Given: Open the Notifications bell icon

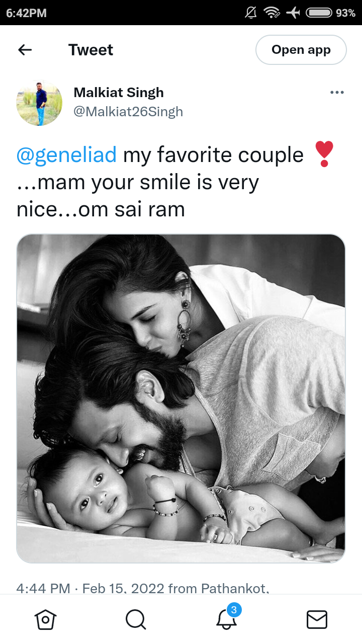Looking at the screenshot, I should pos(226,620).
